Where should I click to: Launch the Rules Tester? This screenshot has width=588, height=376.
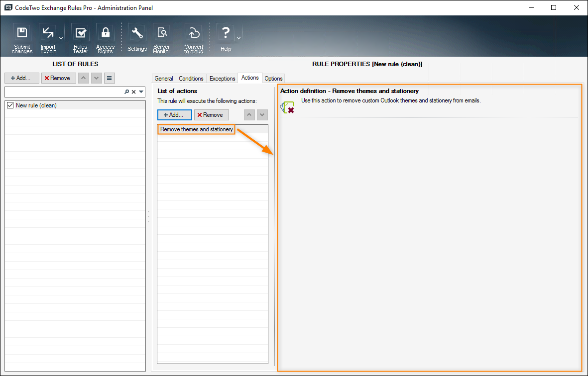pyautogui.click(x=80, y=38)
